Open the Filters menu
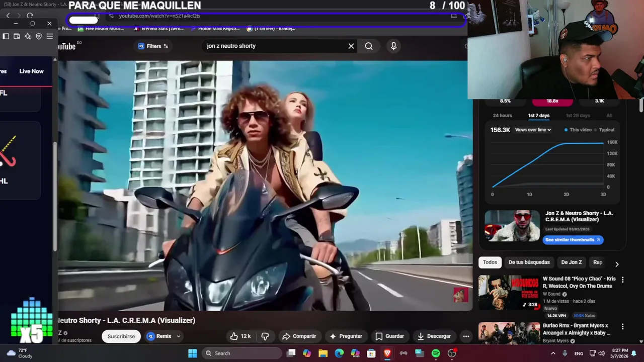The image size is (644, 362). [153, 46]
